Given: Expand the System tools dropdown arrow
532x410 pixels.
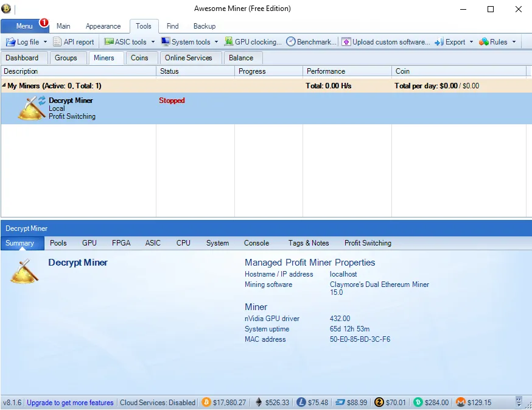Looking at the screenshot, I should [216, 42].
